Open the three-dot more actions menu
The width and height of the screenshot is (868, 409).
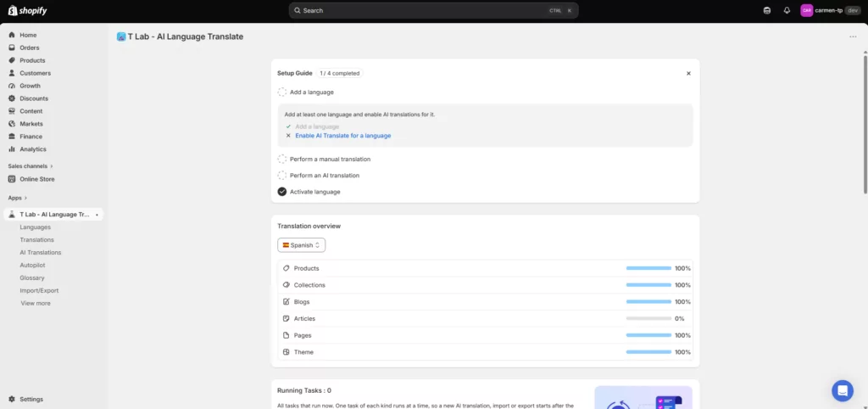(853, 36)
